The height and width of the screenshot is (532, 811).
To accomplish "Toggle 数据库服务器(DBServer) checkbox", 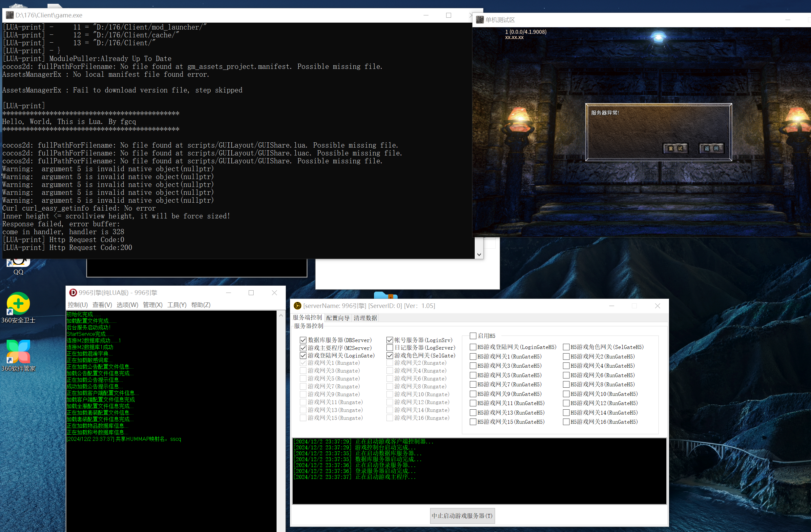I will click(303, 340).
